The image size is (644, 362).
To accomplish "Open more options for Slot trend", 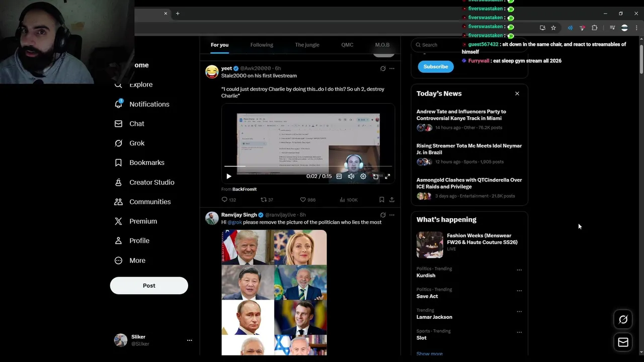I will coord(519,332).
